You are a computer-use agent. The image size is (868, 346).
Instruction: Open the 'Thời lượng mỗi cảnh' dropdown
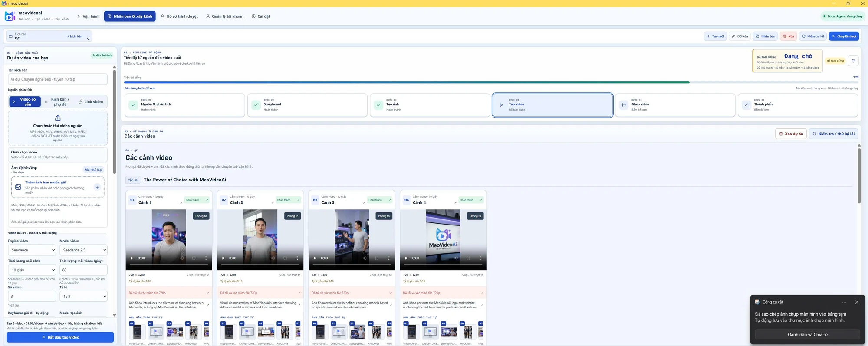click(32, 270)
